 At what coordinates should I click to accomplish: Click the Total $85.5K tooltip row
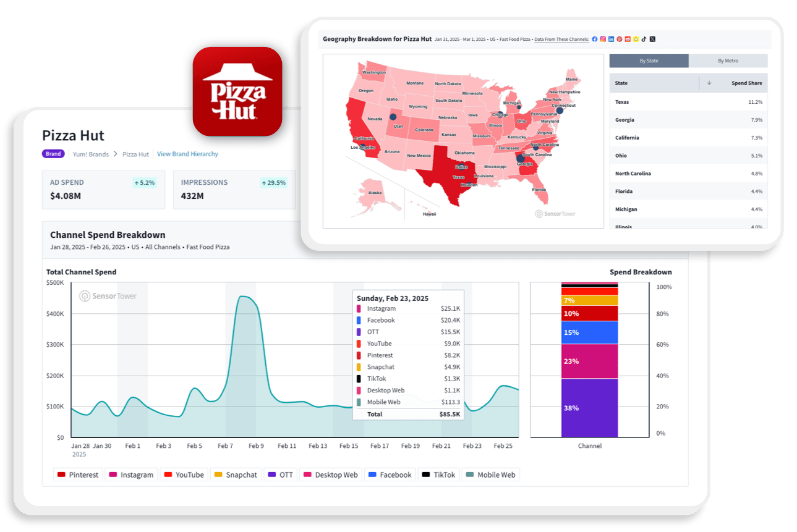point(408,414)
